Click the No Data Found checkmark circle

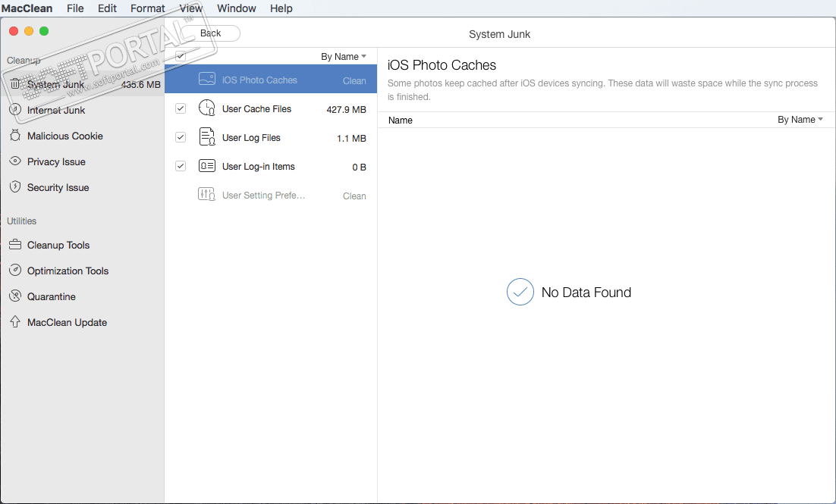[x=520, y=292]
